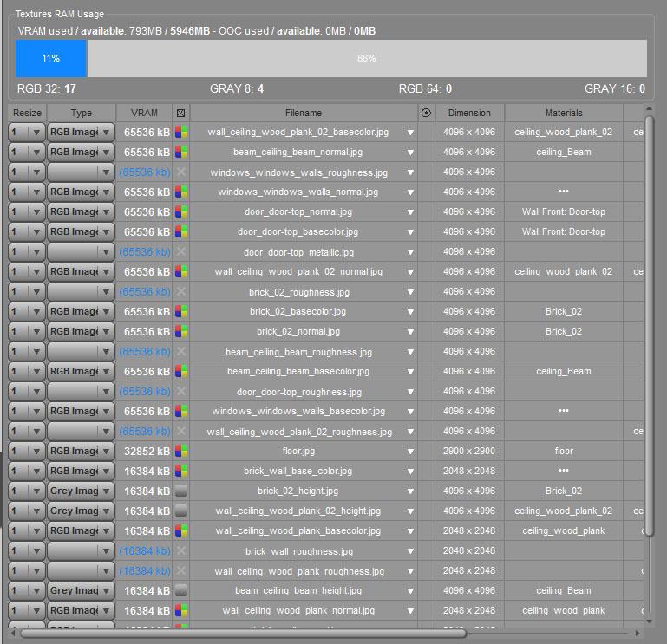Open Resize dropdown for floor.jpg

tap(26, 451)
